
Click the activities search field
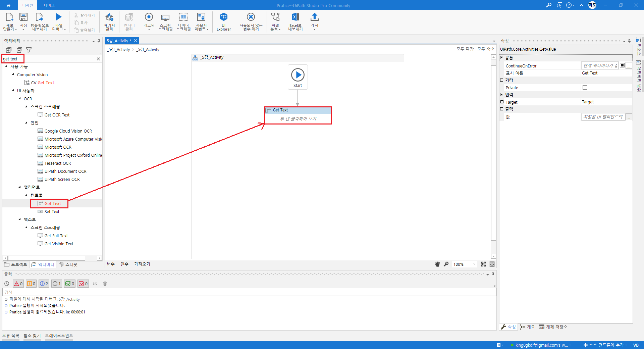coord(49,59)
